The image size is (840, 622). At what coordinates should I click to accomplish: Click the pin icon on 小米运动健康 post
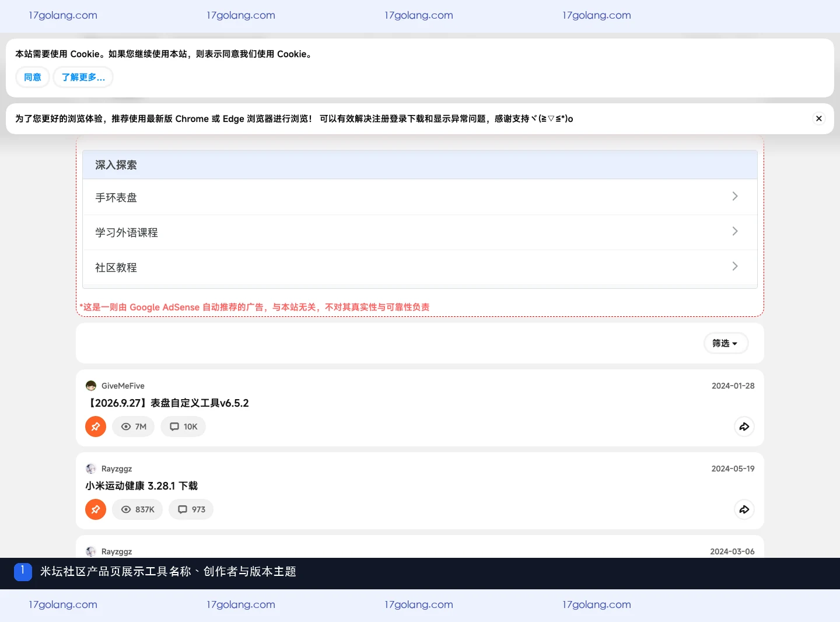coord(96,509)
